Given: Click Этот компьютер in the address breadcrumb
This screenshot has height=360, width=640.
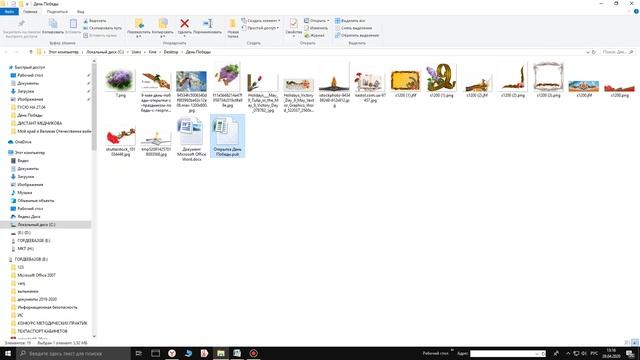Looking at the screenshot, I should point(63,52).
